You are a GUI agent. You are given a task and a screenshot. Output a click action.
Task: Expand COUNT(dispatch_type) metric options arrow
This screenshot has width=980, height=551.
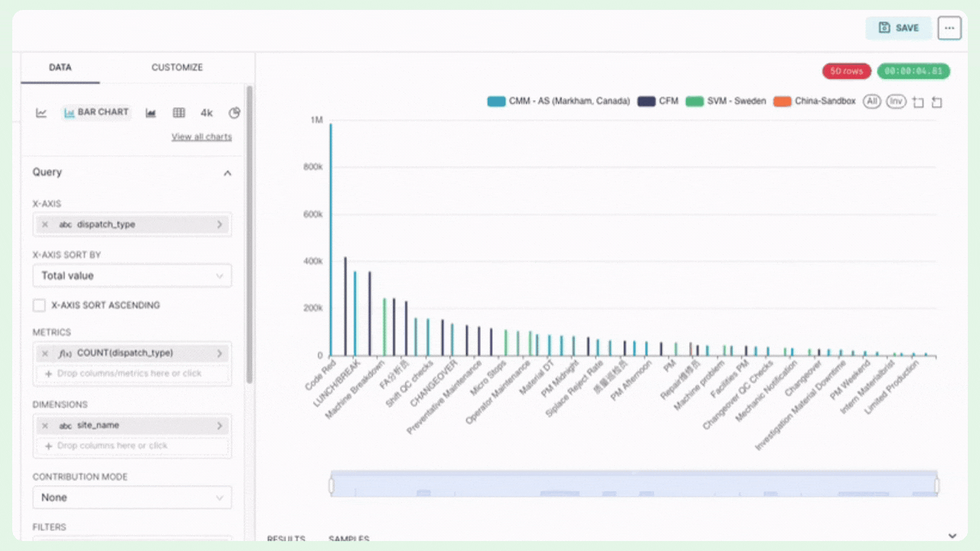coord(220,354)
